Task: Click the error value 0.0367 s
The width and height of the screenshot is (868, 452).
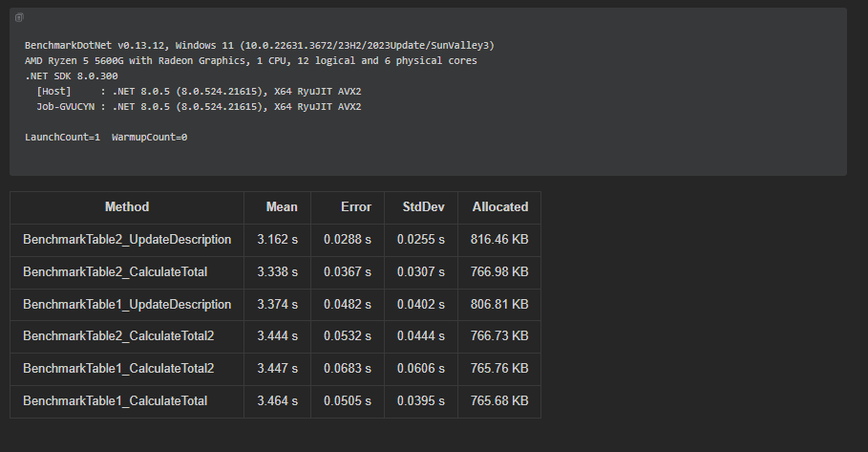Action: 348,272
